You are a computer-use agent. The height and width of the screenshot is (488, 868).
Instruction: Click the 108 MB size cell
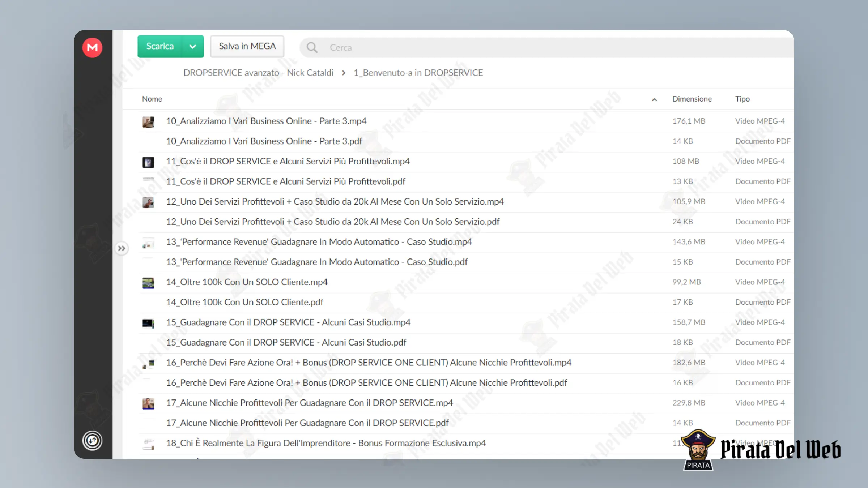click(x=686, y=161)
